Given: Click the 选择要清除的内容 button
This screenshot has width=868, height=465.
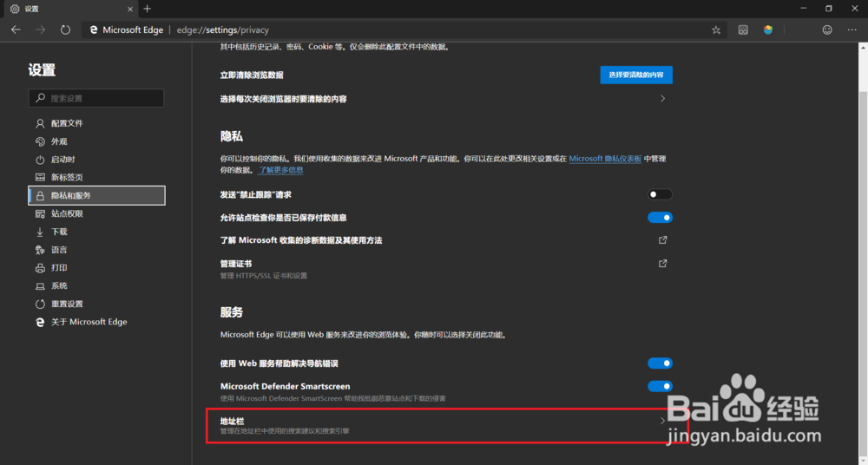Looking at the screenshot, I should point(636,75).
